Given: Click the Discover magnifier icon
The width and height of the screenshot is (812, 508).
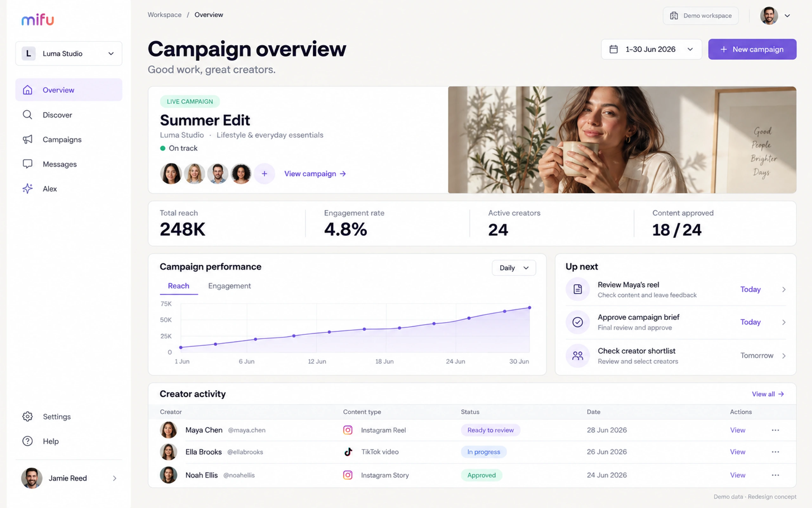Looking at the screenshot, I should [28, 115].
